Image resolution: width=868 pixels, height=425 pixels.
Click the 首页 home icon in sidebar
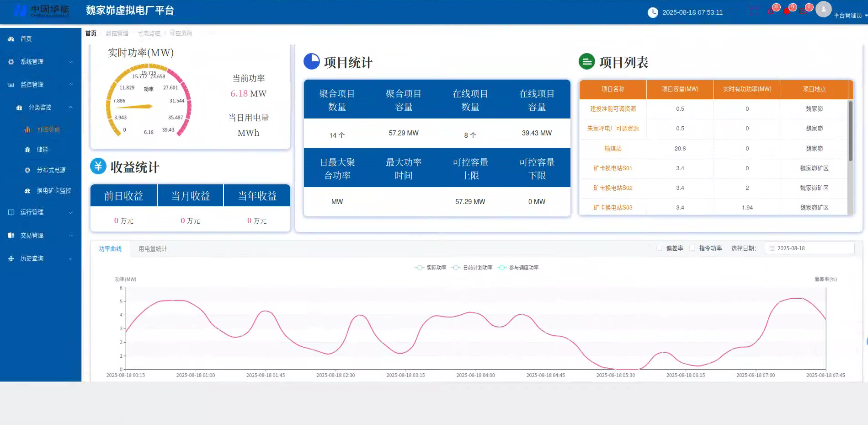[x=11, y=39]
